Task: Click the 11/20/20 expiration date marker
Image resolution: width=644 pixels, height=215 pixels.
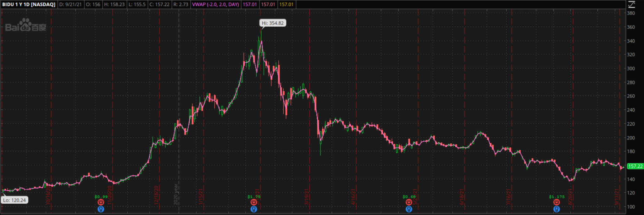Action: point(110,196)
